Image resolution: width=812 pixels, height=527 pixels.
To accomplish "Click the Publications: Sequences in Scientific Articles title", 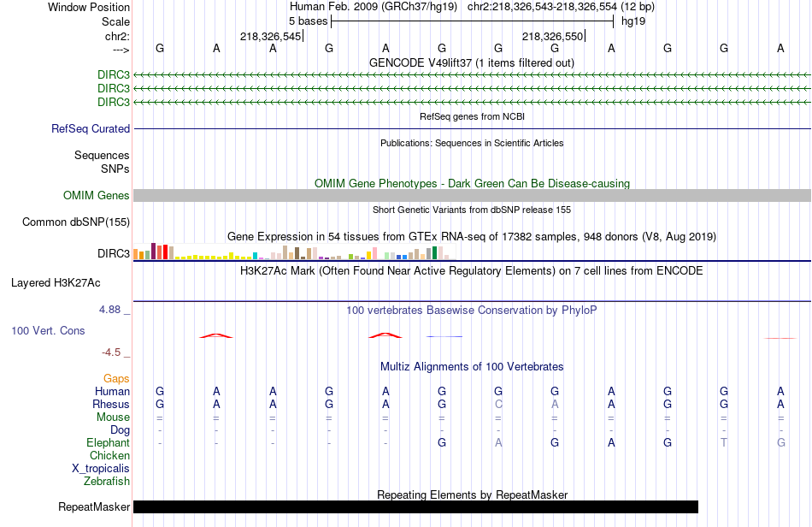I will tap(472, 143).
